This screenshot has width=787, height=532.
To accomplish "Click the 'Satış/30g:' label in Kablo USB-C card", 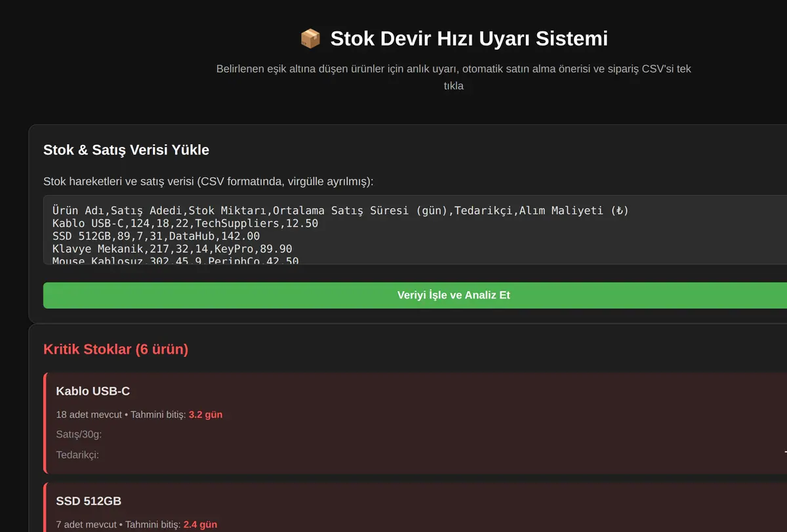I will [79, 434].
